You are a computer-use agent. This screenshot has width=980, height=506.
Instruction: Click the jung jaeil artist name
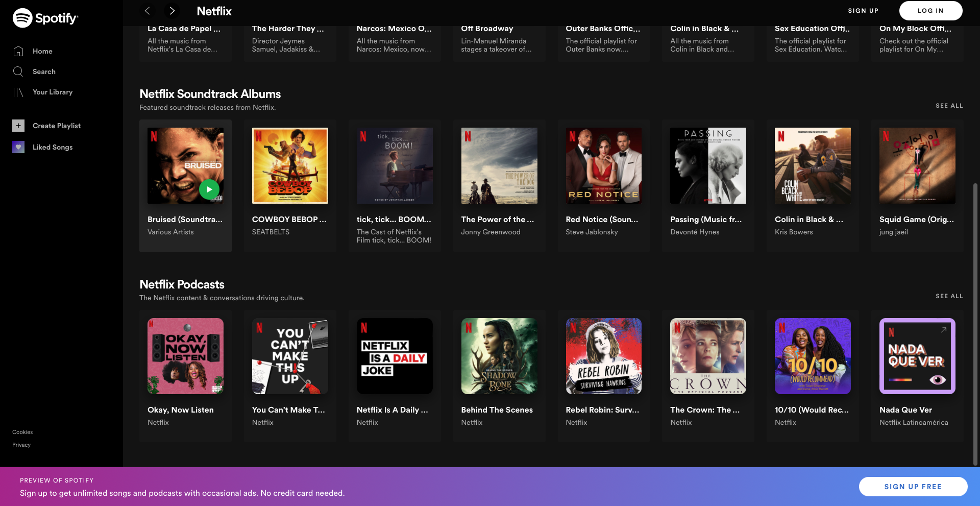tap(893, 232)
